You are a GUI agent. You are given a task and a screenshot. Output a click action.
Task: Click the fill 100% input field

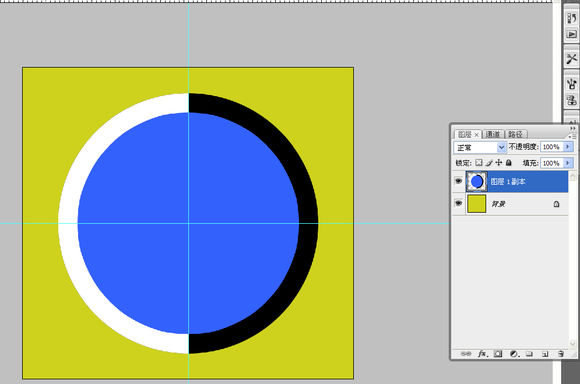click(x=552, y=163)
